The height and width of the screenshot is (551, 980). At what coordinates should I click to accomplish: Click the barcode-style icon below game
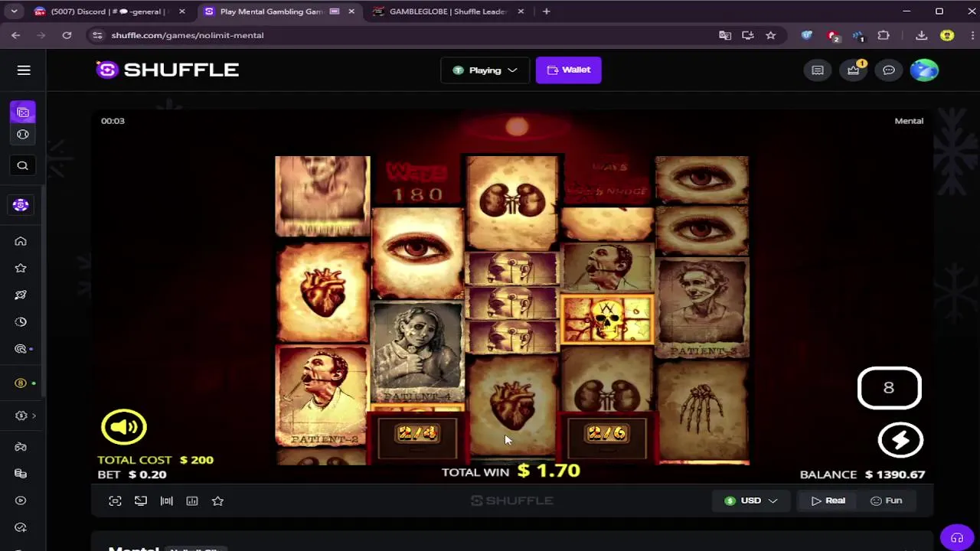(x=166, y=500)
